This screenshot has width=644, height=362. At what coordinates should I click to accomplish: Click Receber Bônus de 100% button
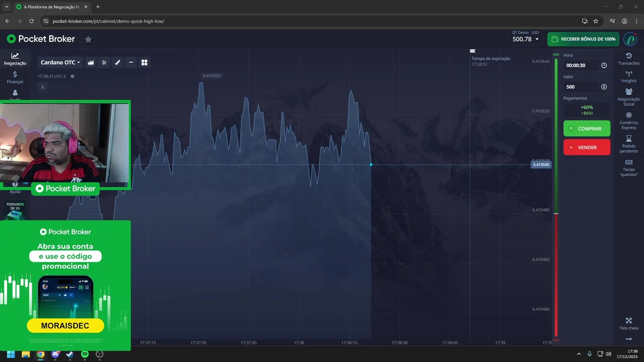coord(583,39)
